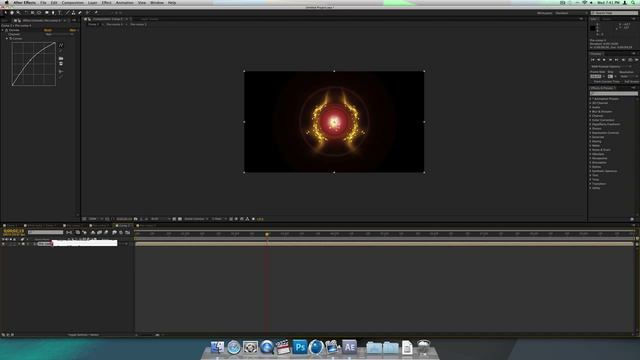Click the smooth curve icon beside Curves graph
The image size is (640, 360).
click(61, 71)
